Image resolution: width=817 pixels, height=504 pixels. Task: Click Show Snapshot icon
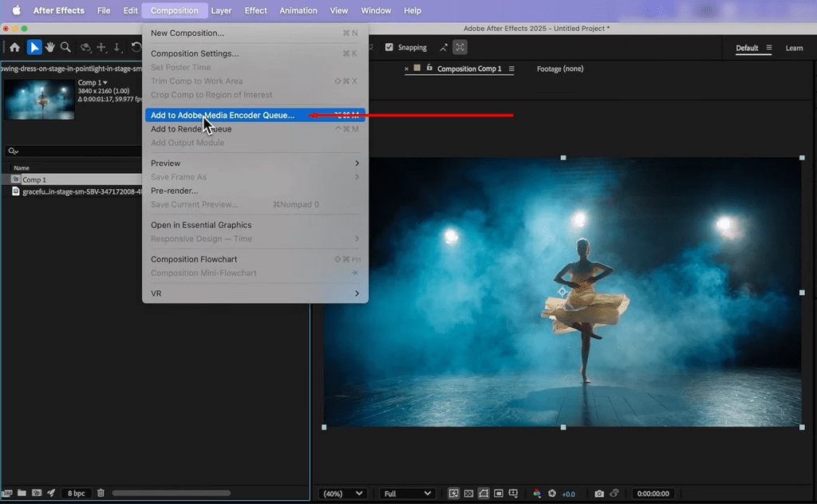click(x=614, y=494)
